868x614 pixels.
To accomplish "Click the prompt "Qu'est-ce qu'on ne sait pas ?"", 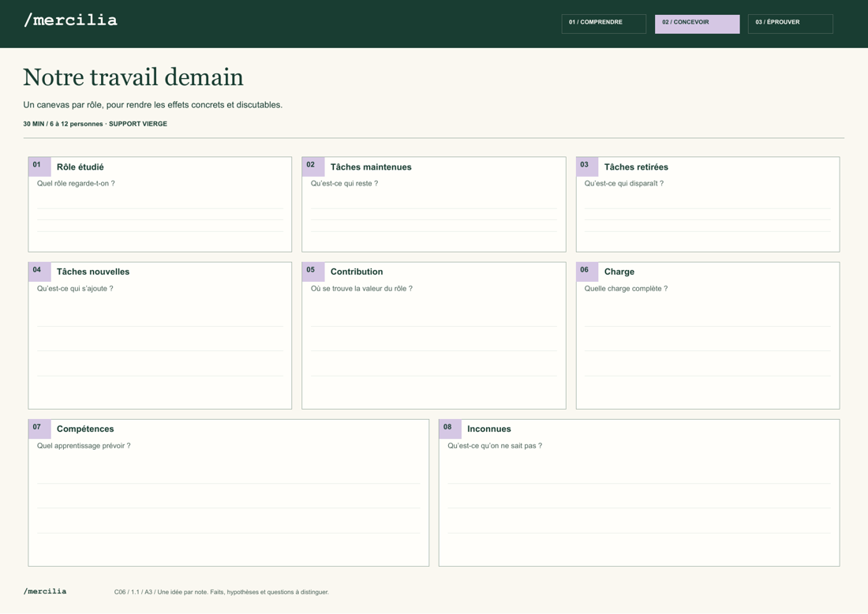I will pyautogui.click(x=495, y=446).
